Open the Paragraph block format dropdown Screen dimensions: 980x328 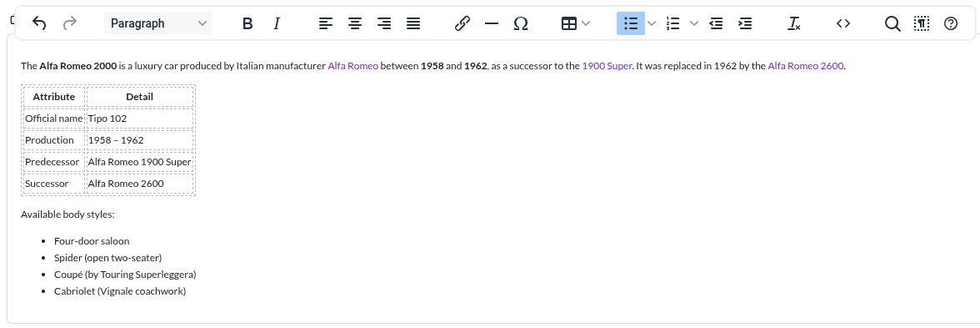[x=158, y=23]
